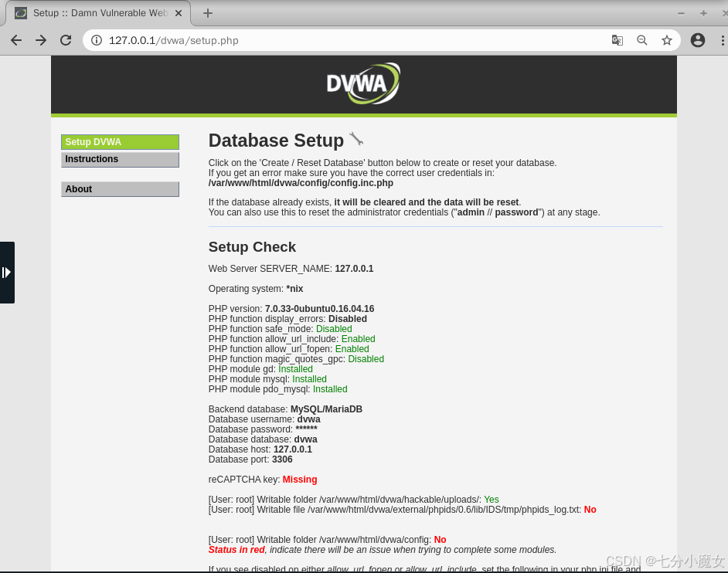
Task: Click the uploads folder writable Yes status
Action: [x=492, y=499]
